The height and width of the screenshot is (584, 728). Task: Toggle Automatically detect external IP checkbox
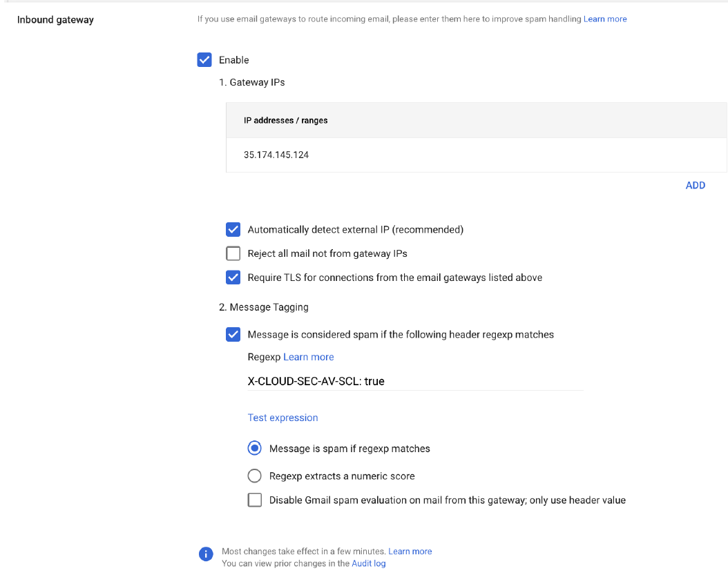pos(233,229)
